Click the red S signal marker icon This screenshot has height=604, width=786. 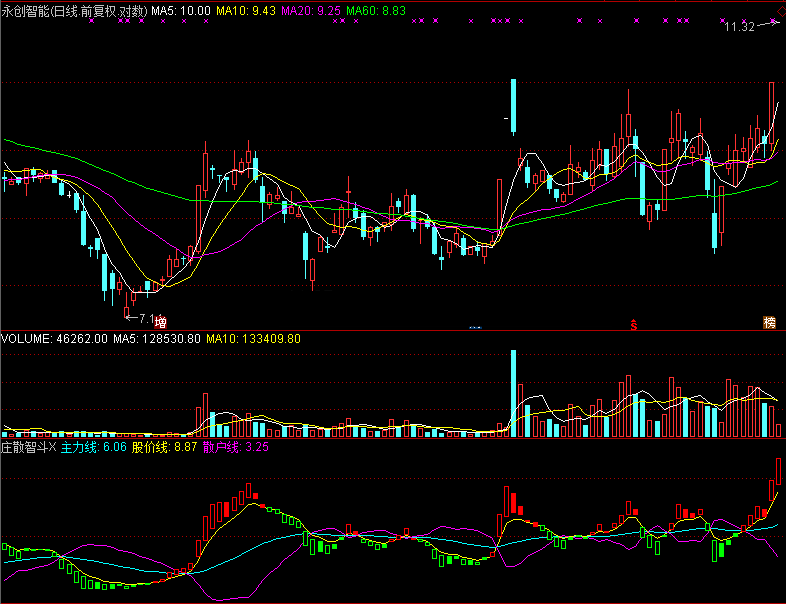point(634,324)
